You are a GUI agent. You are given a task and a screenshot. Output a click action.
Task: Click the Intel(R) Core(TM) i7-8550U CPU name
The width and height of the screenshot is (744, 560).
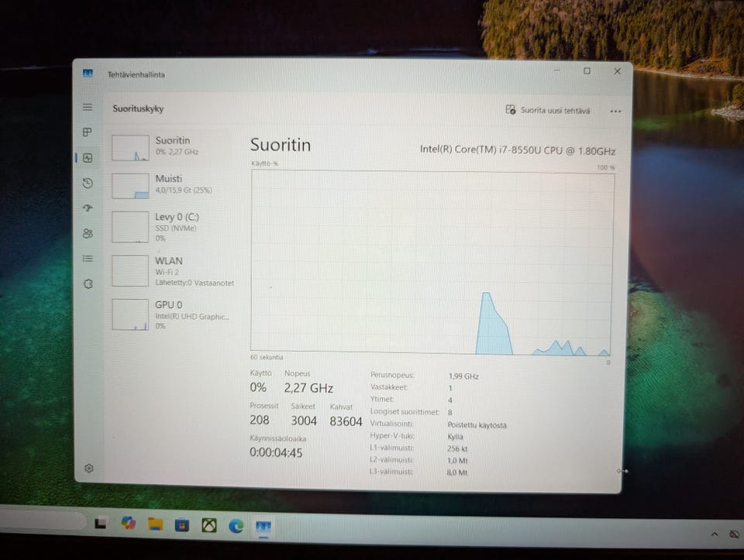click(x=518, y=150)
